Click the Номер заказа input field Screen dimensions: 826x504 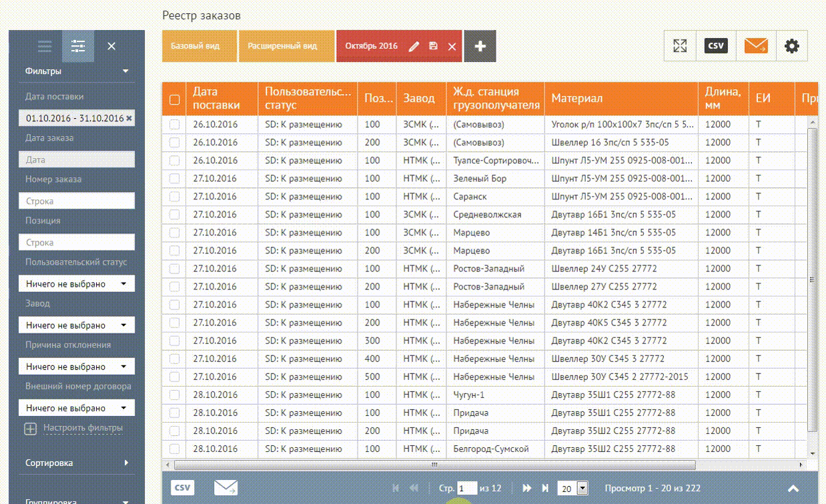76,201
